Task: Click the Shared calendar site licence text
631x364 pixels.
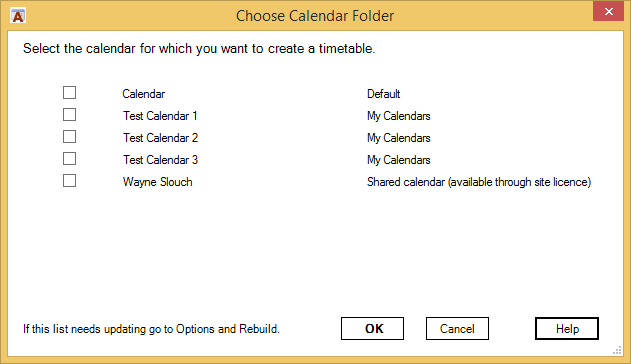Action: click(x=479, y=182)
